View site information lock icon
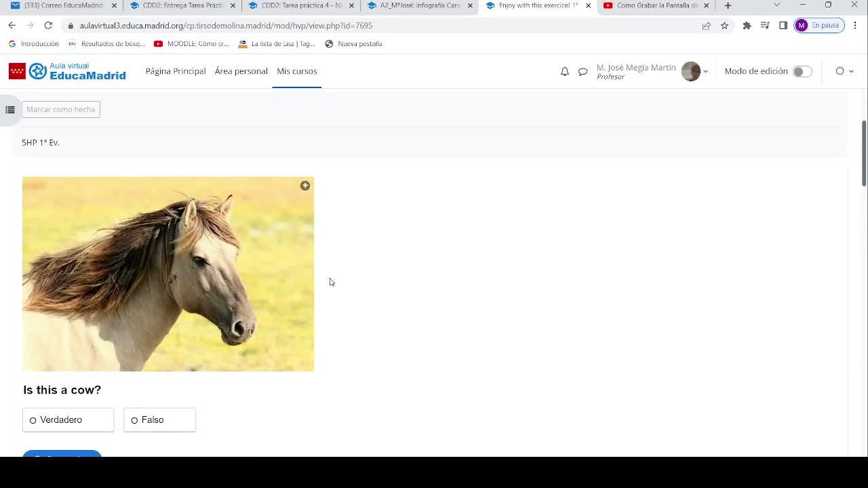The width and height of the screenshot is (868, 488). (71, 26)
